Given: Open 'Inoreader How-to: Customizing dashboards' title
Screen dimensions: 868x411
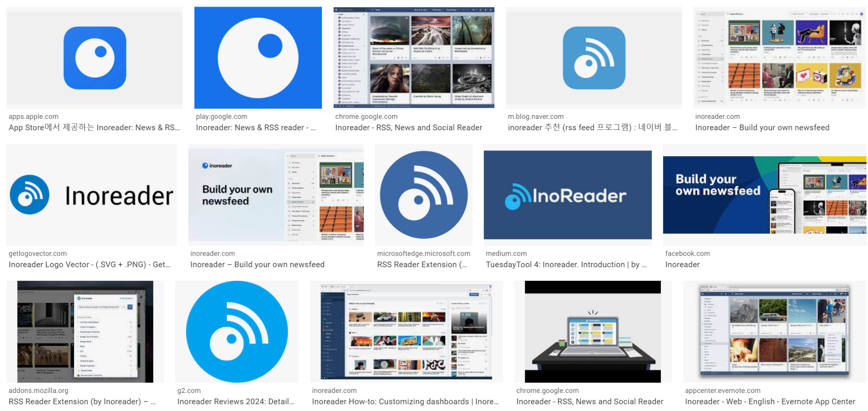Looking at the screenshot, I should (x=406, y=402).
